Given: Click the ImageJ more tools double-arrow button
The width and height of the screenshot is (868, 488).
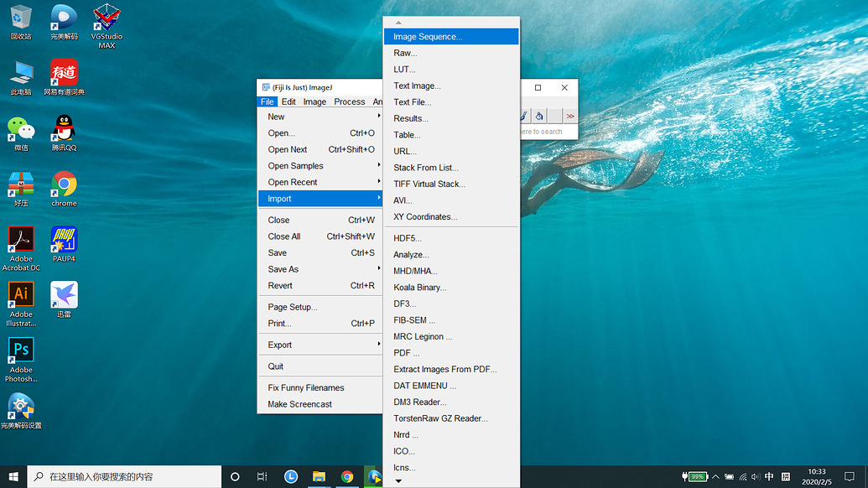Looking at the screenshot, I should [570, 117].
